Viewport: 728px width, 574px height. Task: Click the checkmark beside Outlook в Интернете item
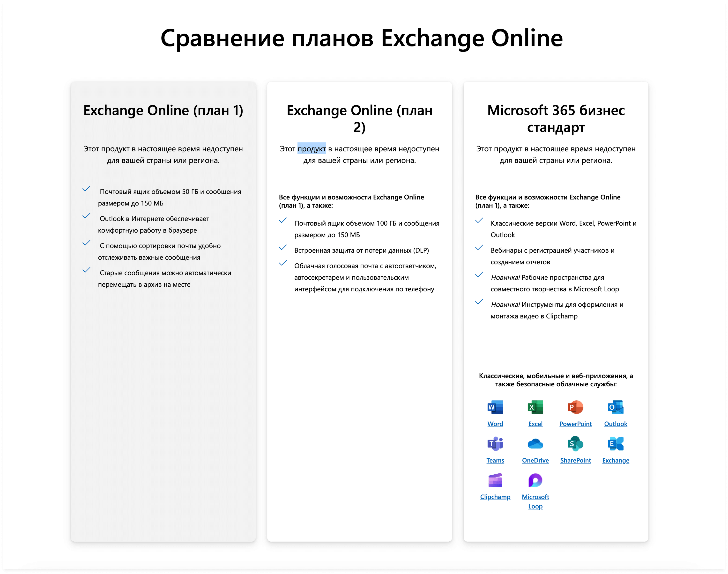point(86,216)
